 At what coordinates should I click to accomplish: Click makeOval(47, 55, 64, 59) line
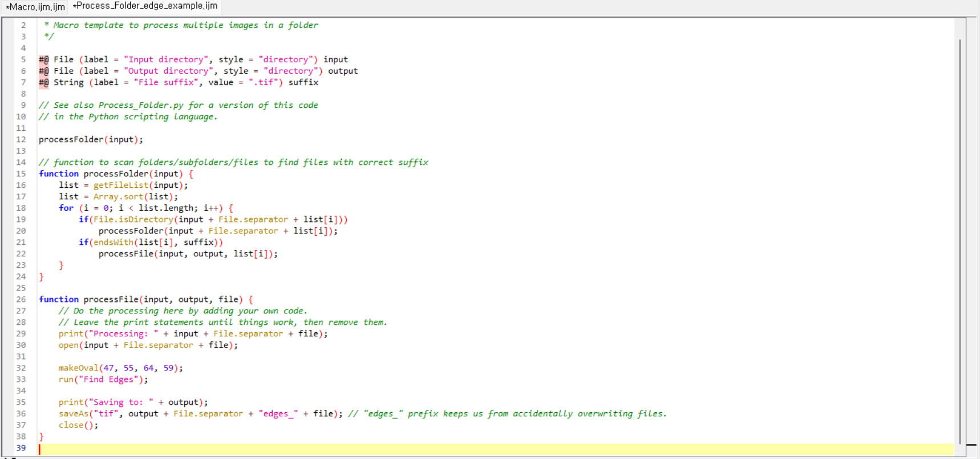pyautogui.click(x=121, y=368)
